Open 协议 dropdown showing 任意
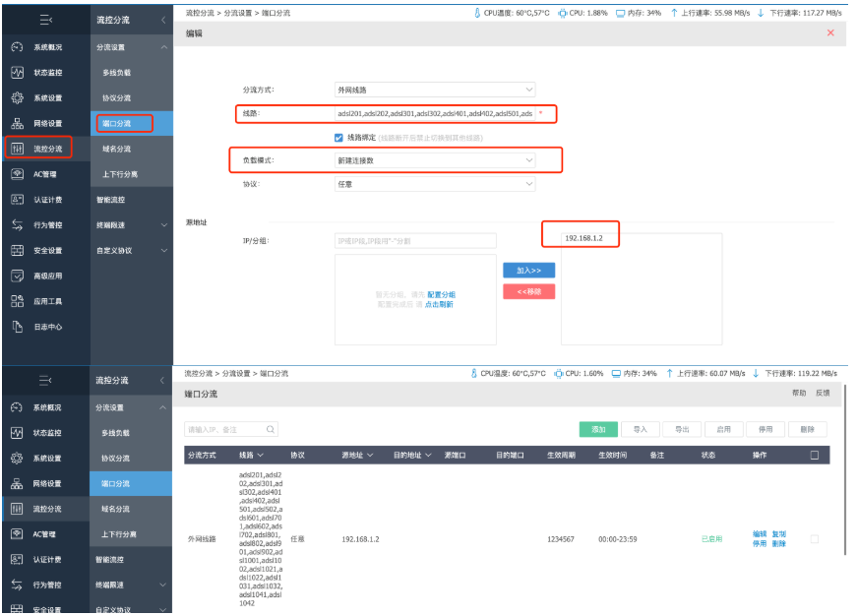The height and width of the screenshot is (616, 858). click(x=435, y=184)
